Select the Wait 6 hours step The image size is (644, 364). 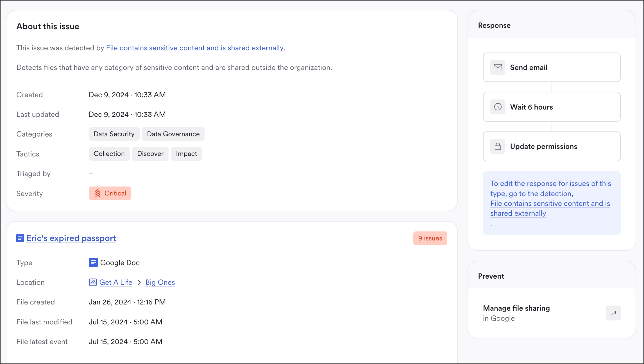pos(552,107)
